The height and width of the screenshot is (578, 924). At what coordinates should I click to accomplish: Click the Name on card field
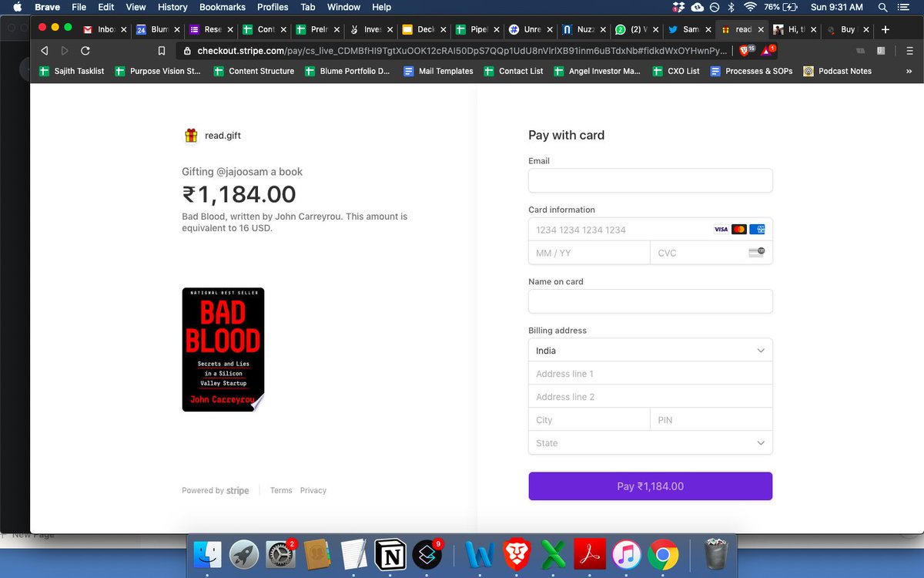tap(650, 301)
